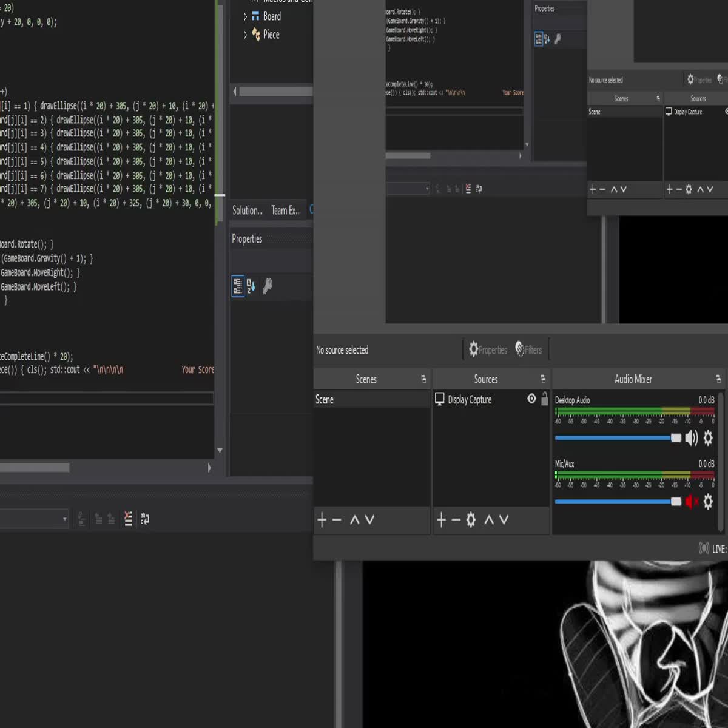Move the source down in Sources panel

point(504,519)
